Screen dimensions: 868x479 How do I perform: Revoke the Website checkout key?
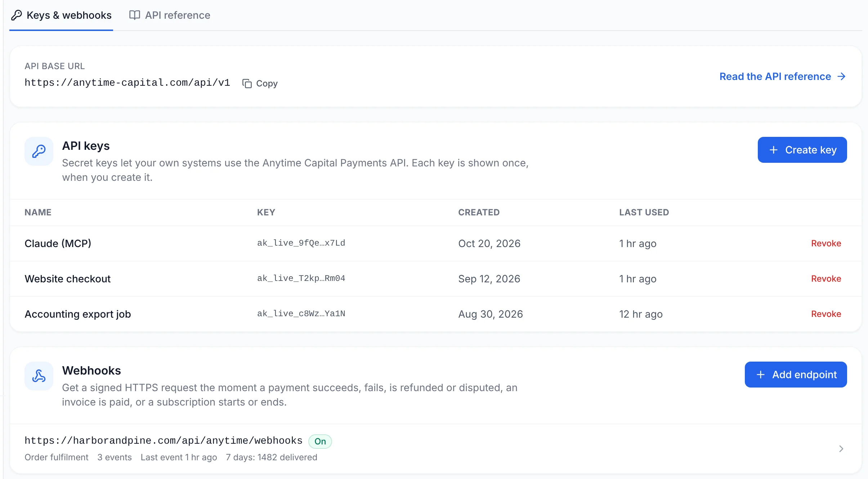pyautogui.click(x=826, y=279)
